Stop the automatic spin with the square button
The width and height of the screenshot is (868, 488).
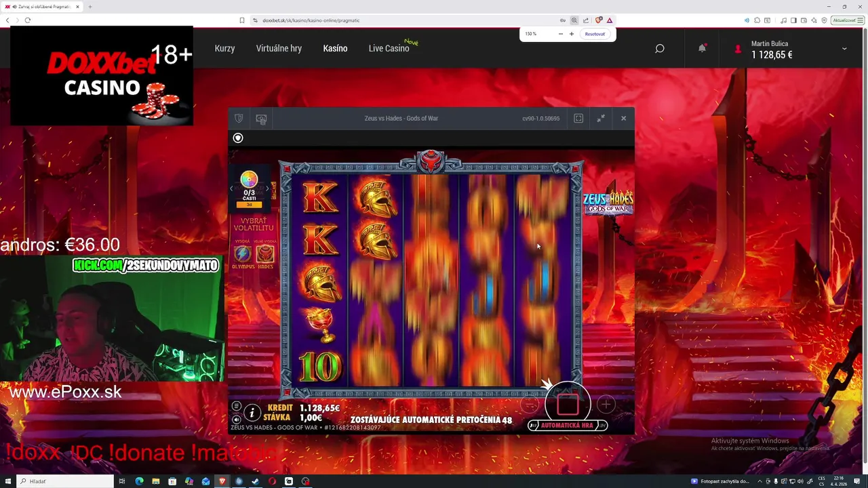coord(568,405)
